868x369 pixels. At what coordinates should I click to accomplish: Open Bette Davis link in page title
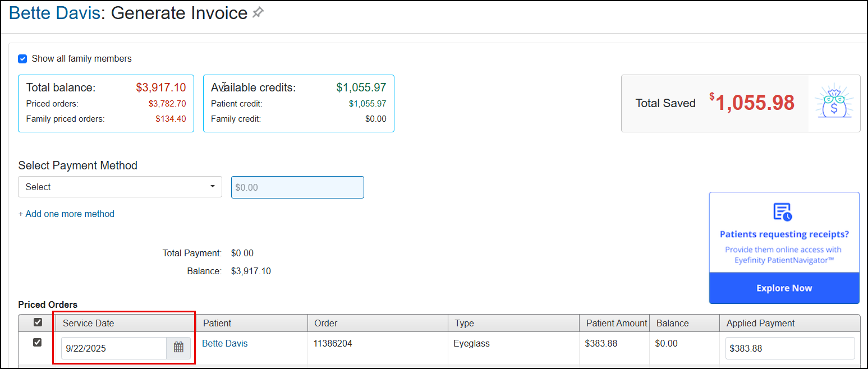(54, 13)
